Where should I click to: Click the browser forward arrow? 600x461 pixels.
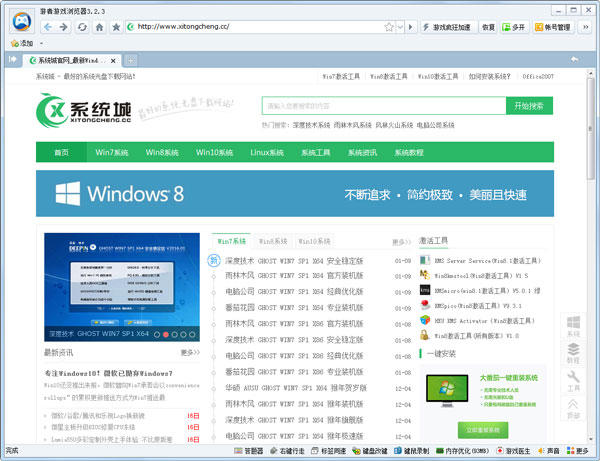tap(64, 27)
